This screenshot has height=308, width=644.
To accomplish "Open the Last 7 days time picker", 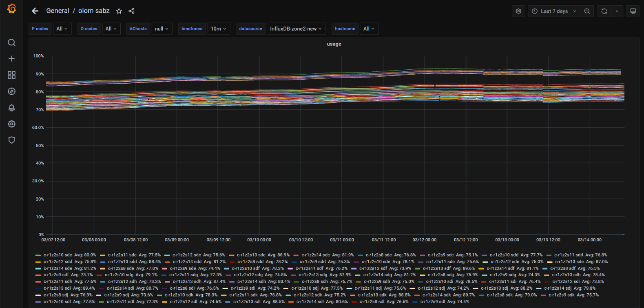I will tap(554, 11).
